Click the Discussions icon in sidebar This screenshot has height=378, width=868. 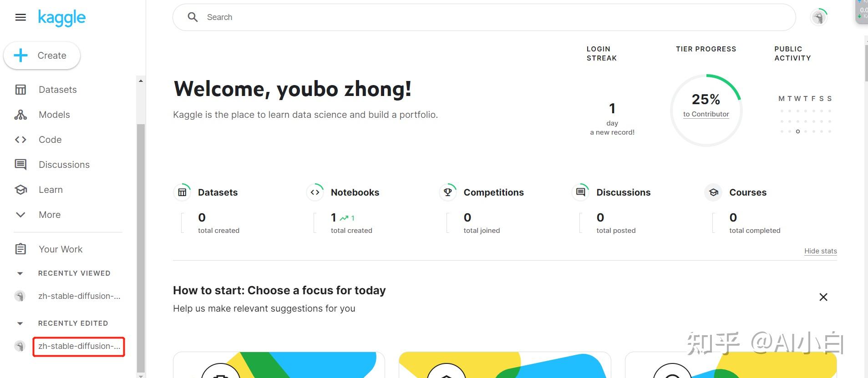tap(20, 165)
